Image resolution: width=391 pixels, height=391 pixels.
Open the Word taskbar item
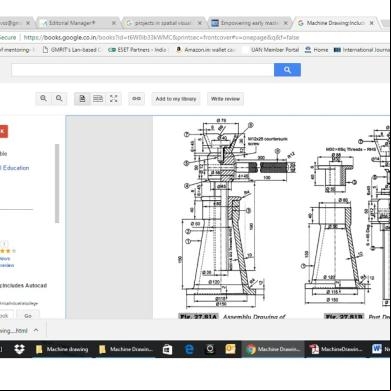coord(380,349)
